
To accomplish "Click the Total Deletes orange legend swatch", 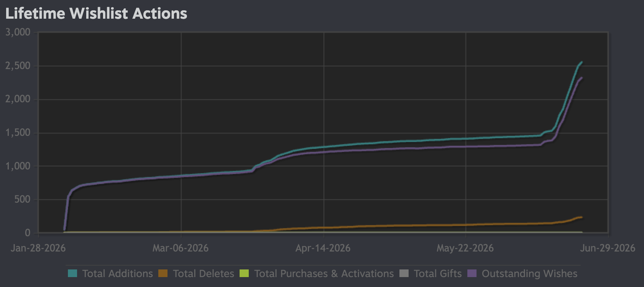I will tap(163, 273).
